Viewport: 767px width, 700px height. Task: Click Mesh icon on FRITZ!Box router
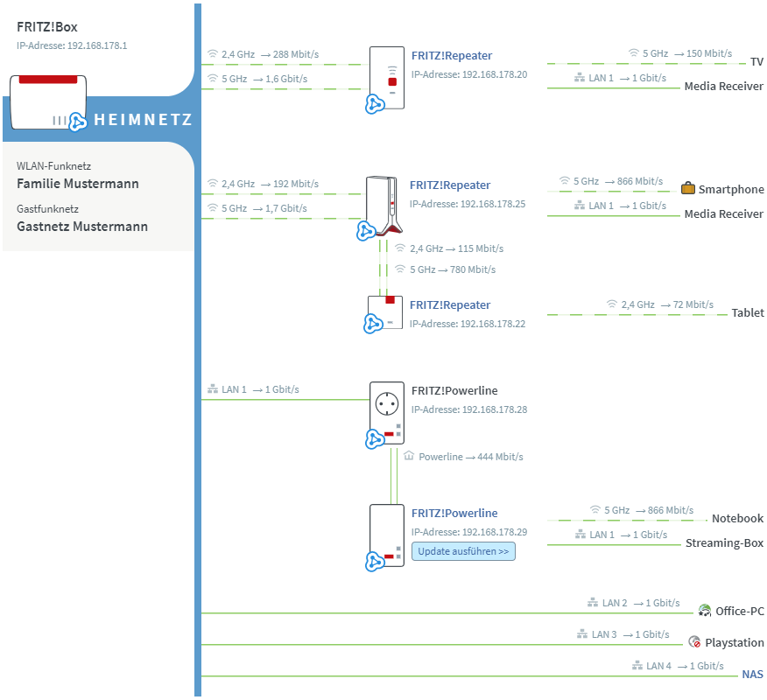pyautogui.click(x=77, y=122)
